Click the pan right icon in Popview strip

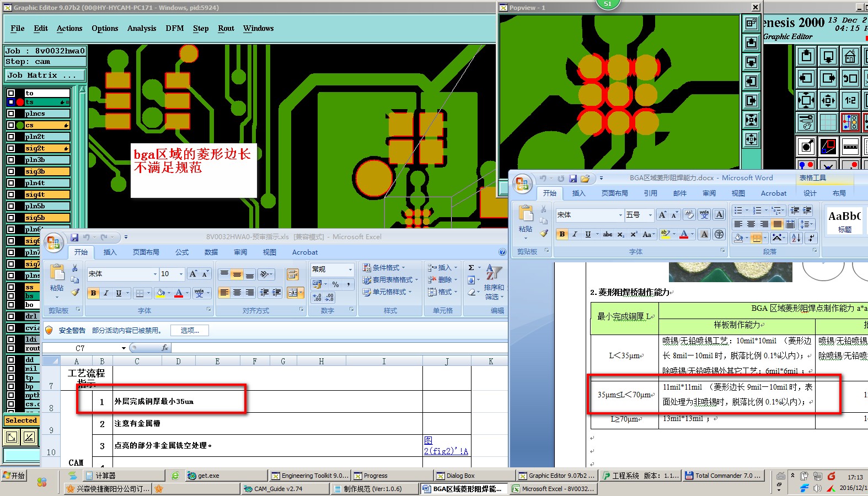click(751, 100)
